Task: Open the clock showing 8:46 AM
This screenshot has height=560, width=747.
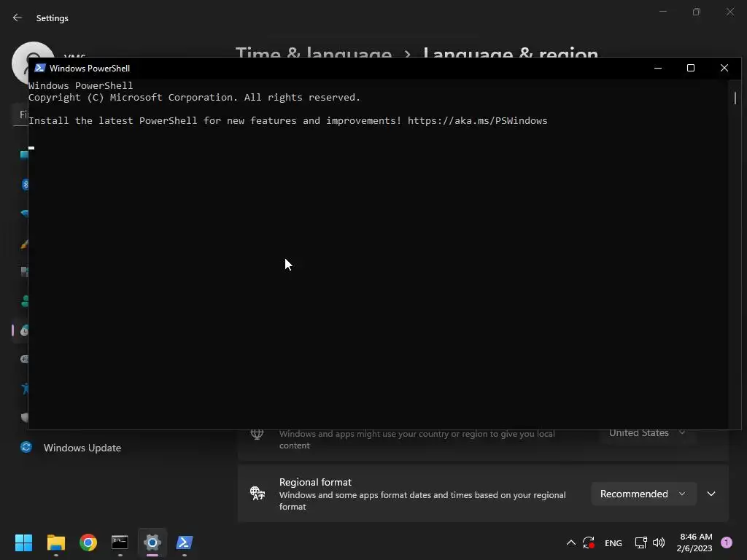Action: coord(695,542)
